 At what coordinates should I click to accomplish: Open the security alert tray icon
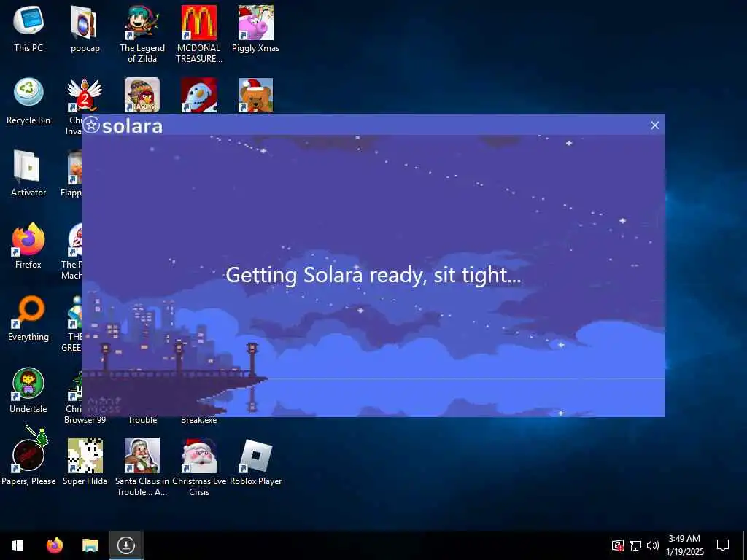617,545
